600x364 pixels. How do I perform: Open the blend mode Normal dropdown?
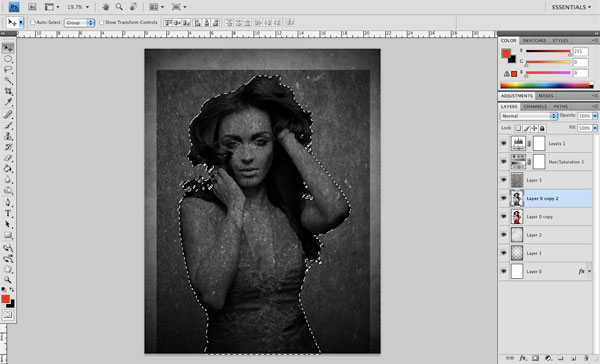pos(528,116)
